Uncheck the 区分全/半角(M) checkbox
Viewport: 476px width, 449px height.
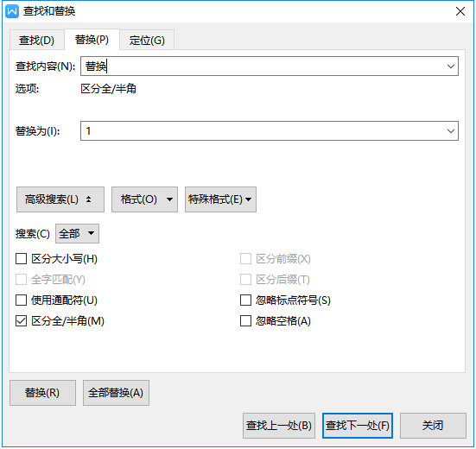click(x=21, y=320)
